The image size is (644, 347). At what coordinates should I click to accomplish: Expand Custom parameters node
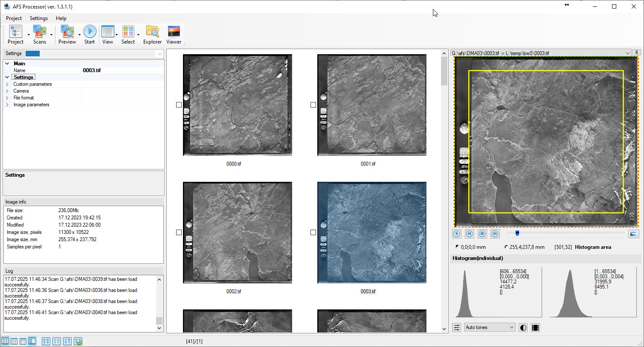7,84
